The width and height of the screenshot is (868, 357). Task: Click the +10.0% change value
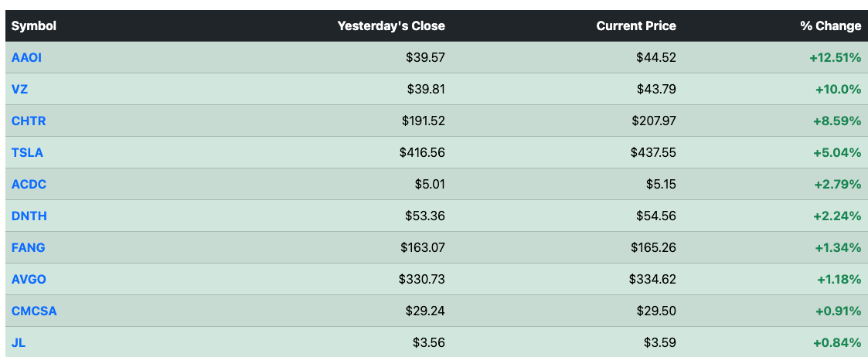click(x=838, y=89)
